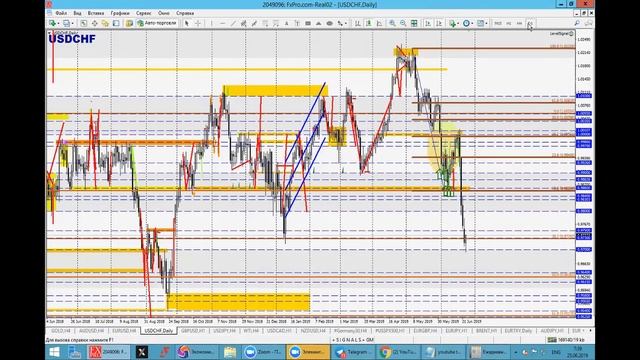The image size is (640, 360).
Task: Click the search magnifier icon
Action: click(x=577, y=23)
